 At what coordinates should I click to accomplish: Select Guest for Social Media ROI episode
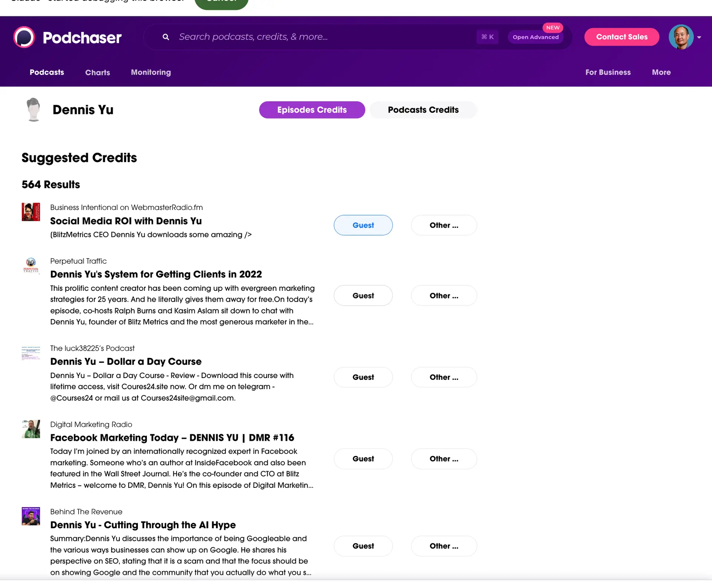363,225
